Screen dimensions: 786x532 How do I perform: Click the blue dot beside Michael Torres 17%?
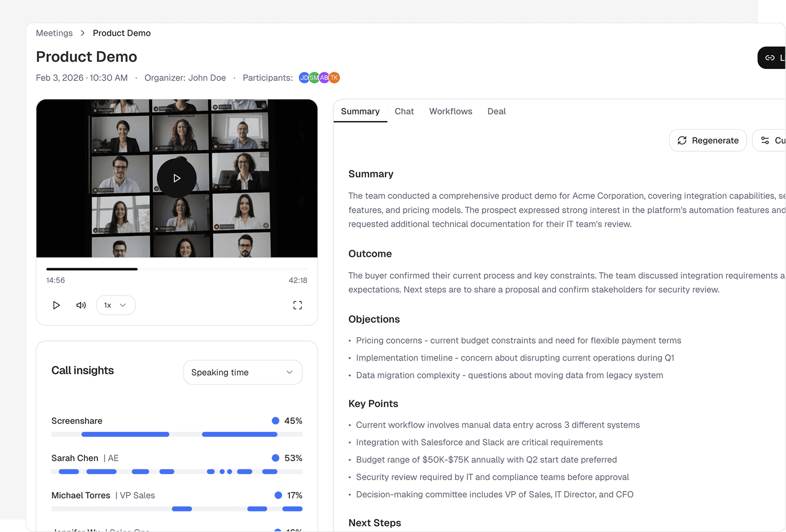(x=278, y=496)
